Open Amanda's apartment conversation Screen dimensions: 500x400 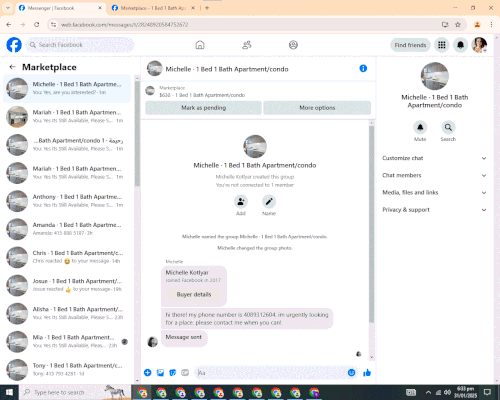[67, 229]
